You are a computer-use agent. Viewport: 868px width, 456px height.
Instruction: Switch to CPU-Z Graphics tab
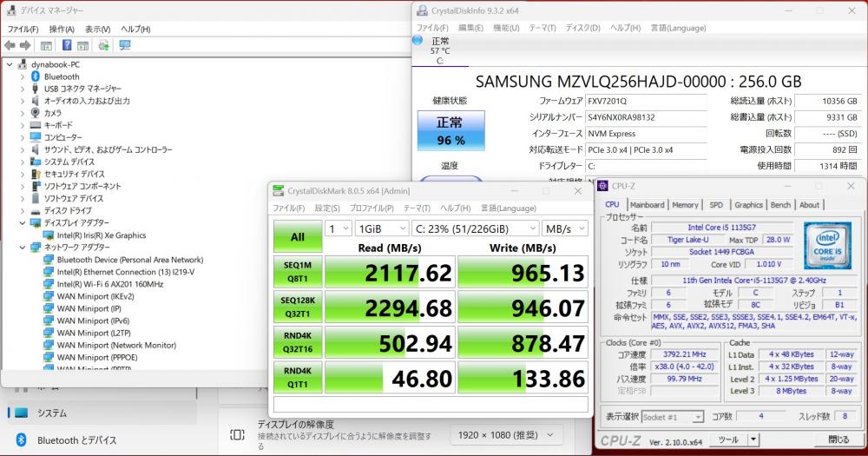748,205
